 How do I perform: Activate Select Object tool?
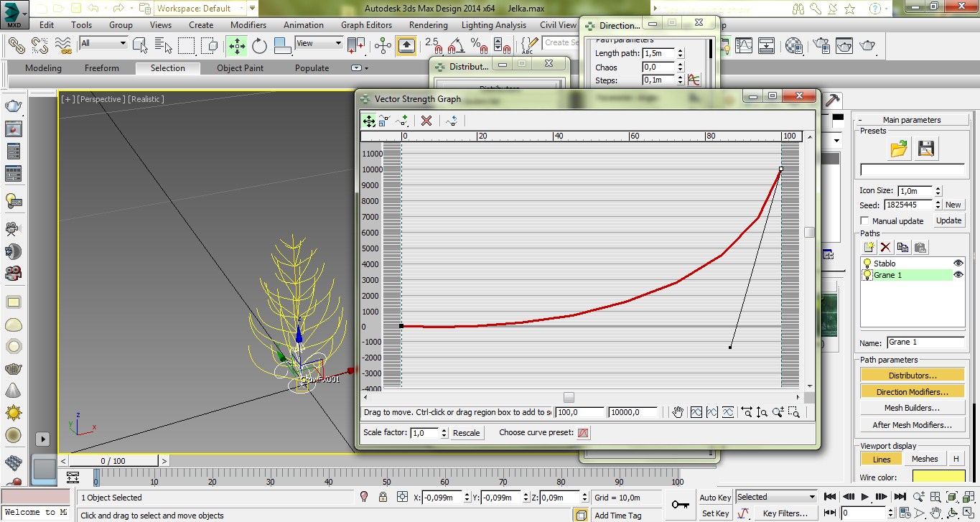pos(140,45)
